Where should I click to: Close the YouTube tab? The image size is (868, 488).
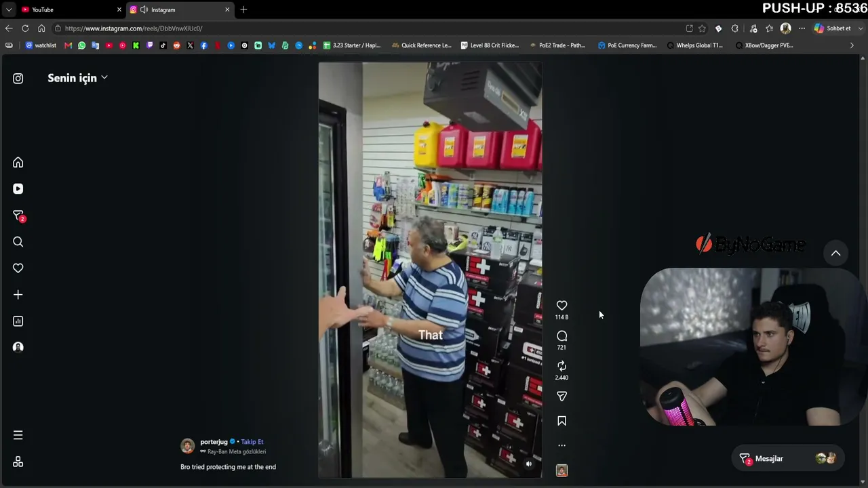click(x=119, y=9)
